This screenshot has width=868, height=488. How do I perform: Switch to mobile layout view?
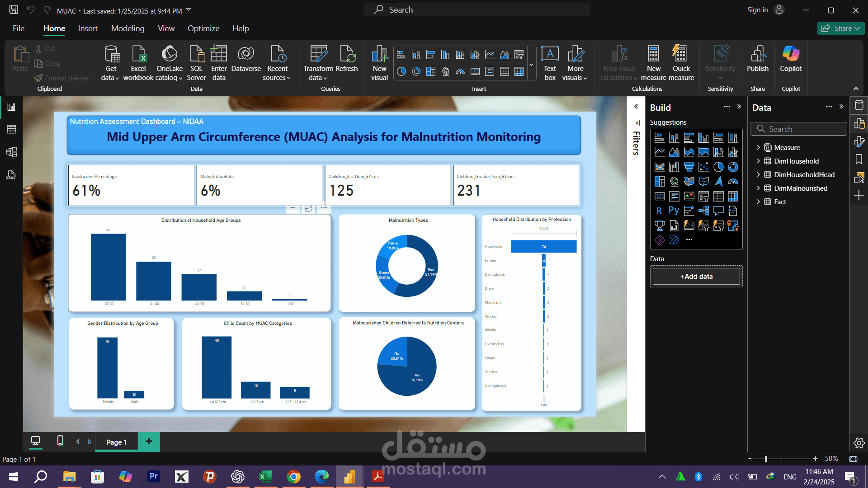[x=60, y=441]
